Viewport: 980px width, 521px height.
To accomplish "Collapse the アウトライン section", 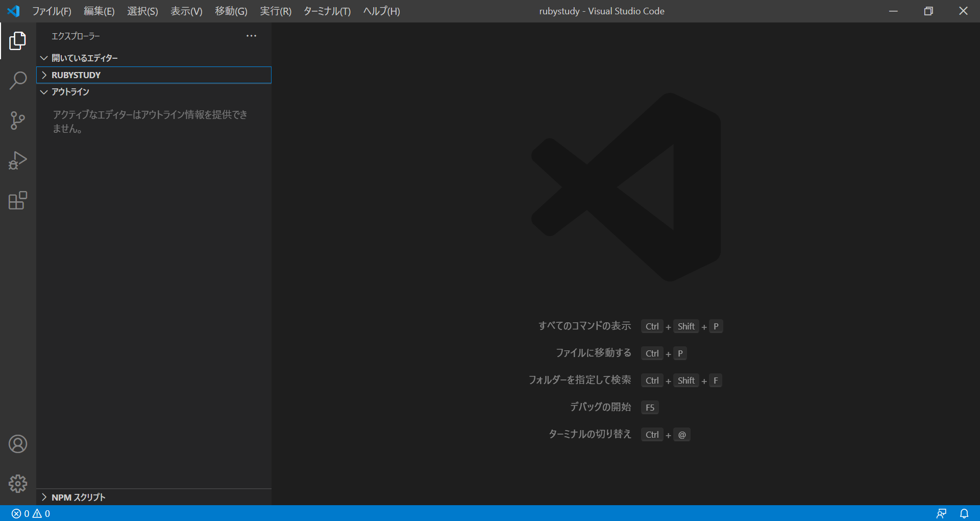I will (x=154, y=92).
